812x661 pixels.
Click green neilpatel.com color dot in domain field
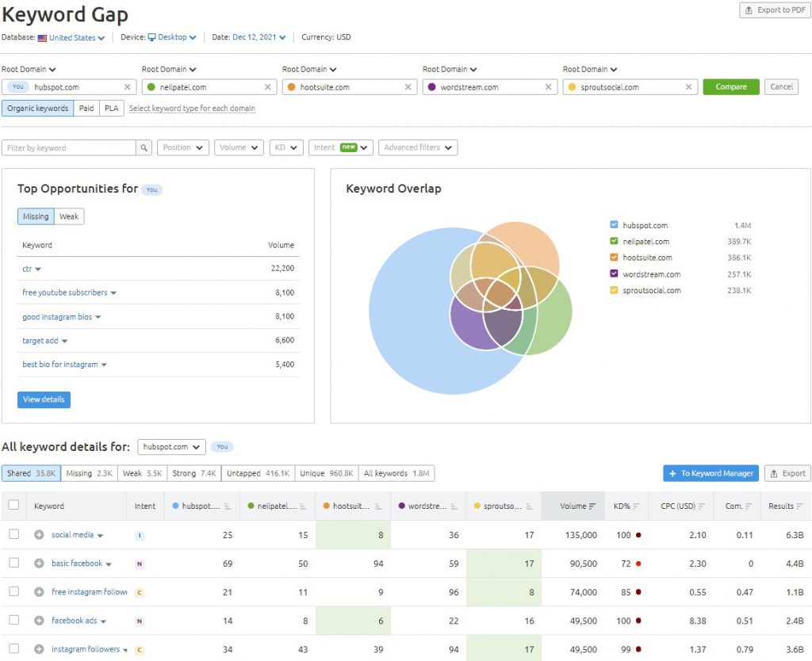(x=151, y=87)
